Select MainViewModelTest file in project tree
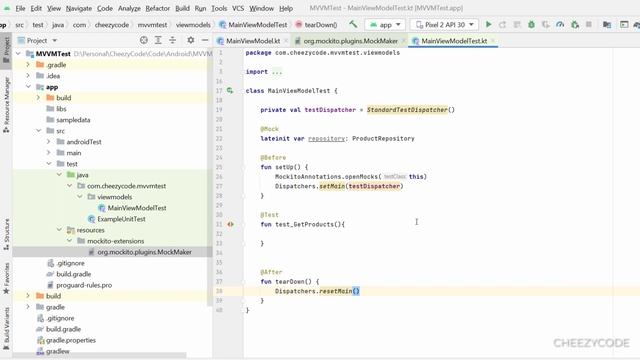 [x=137, y=208]
